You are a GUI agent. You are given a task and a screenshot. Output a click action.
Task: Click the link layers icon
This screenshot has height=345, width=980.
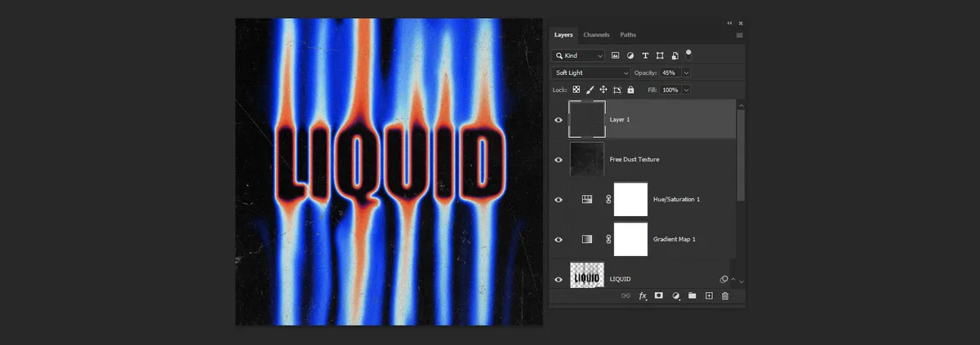tap(626, 295)
